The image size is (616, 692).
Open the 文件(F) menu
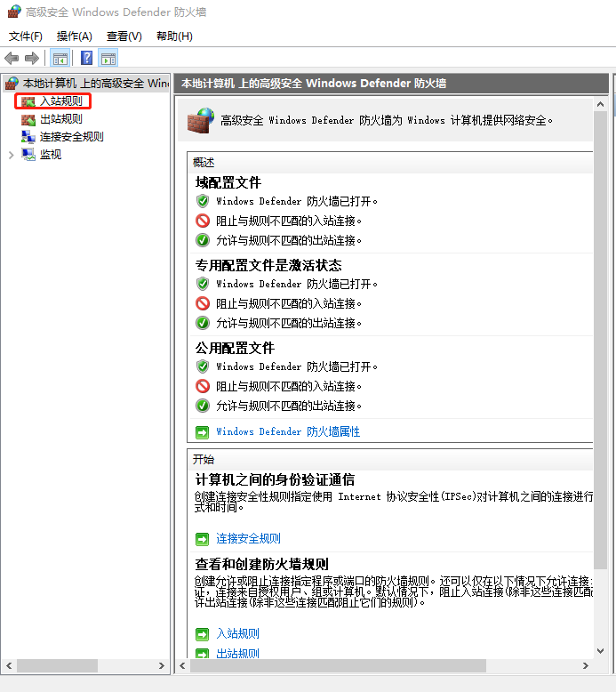pos(26,36)
